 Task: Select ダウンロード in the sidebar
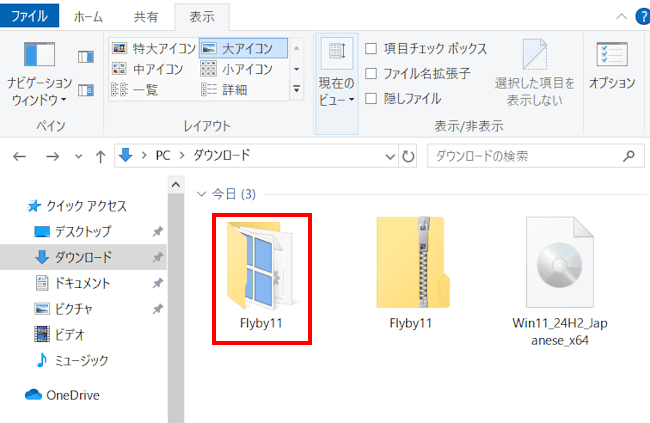point(83,257)
